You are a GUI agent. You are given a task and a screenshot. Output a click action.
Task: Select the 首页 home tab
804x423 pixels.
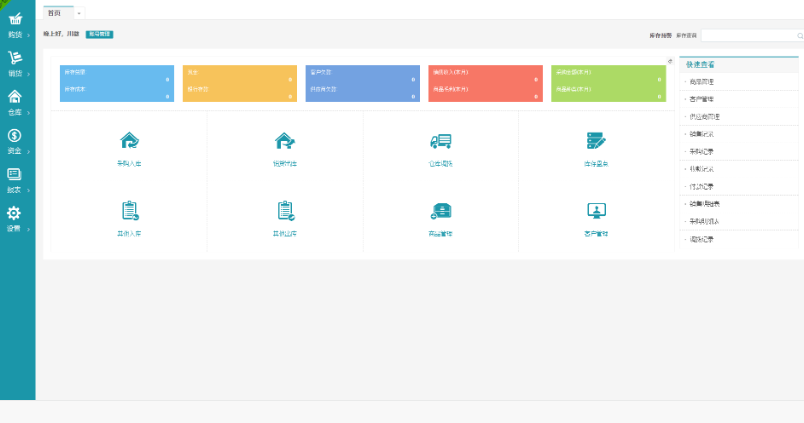[55, 12]
